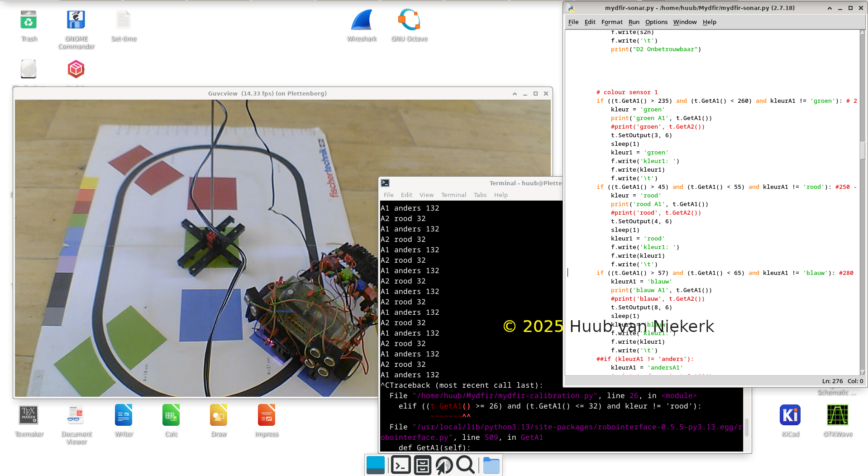This screenshot has width=868, height=476.
Task: Open Document Viewer desktop icon
Action: click(x=76, y=416)
